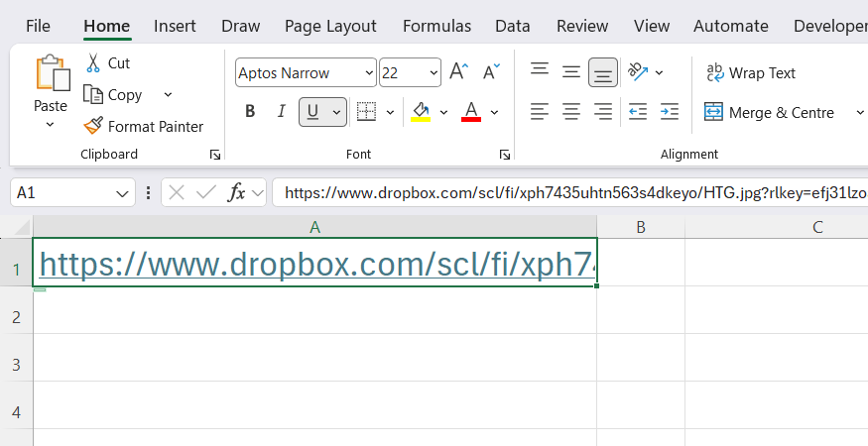Increase font size with the larger A icon
This screenshot has width=868, height=446.
(459, 72)
